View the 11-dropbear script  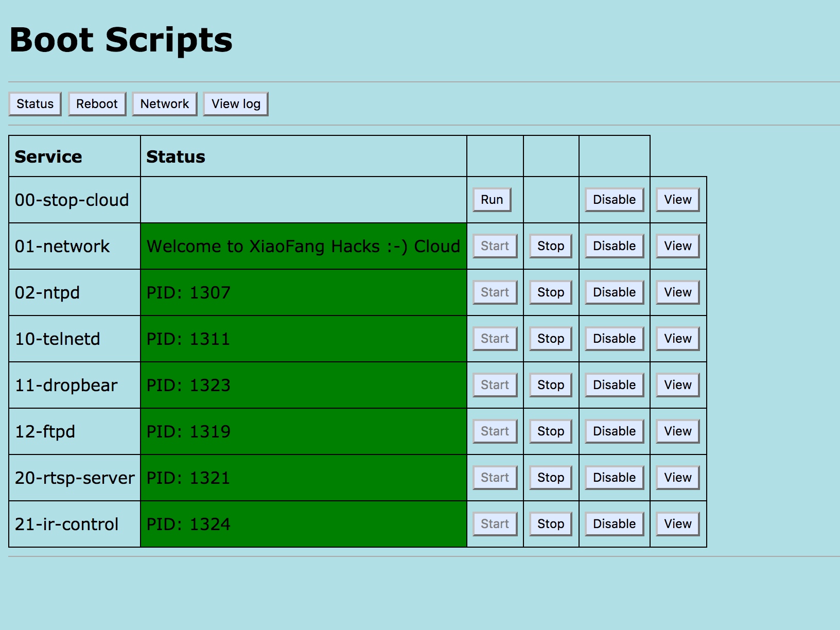pyautogui.click(x=678, y=385)
